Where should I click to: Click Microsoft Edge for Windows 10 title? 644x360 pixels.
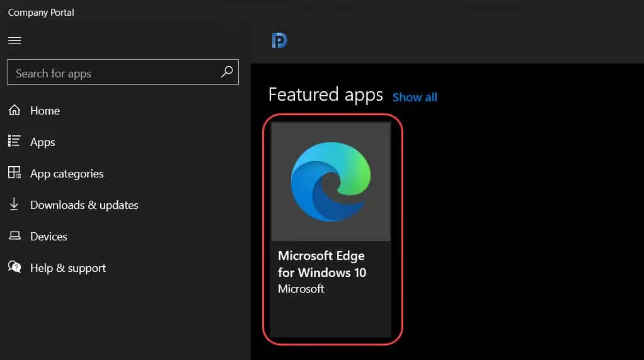pyautogui.click(x=322, y=264)
